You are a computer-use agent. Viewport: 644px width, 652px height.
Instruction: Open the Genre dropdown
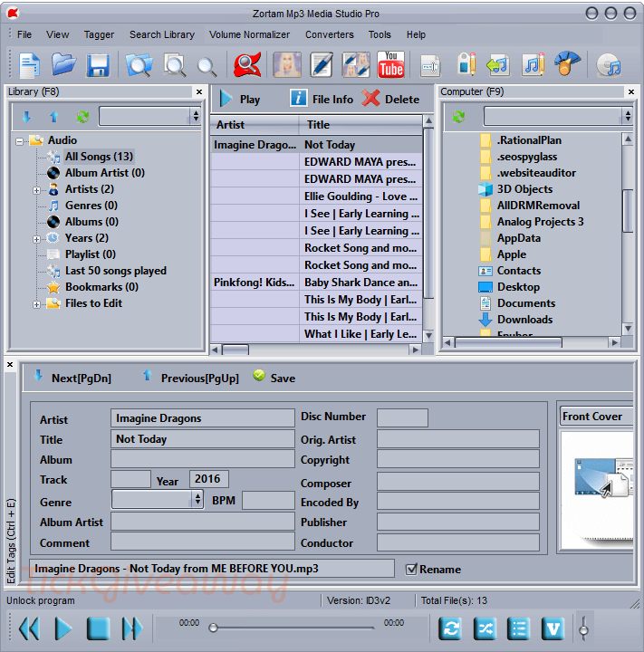[x=197, y=499]
